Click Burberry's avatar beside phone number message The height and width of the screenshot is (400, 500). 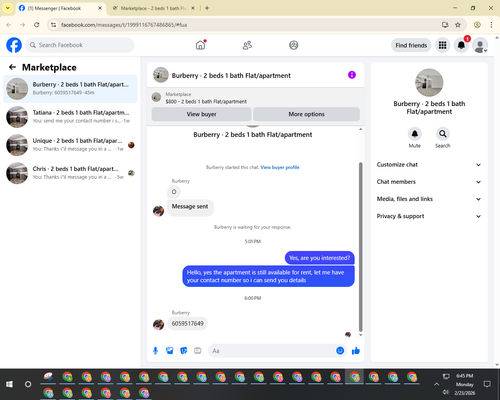pos(158,324)
